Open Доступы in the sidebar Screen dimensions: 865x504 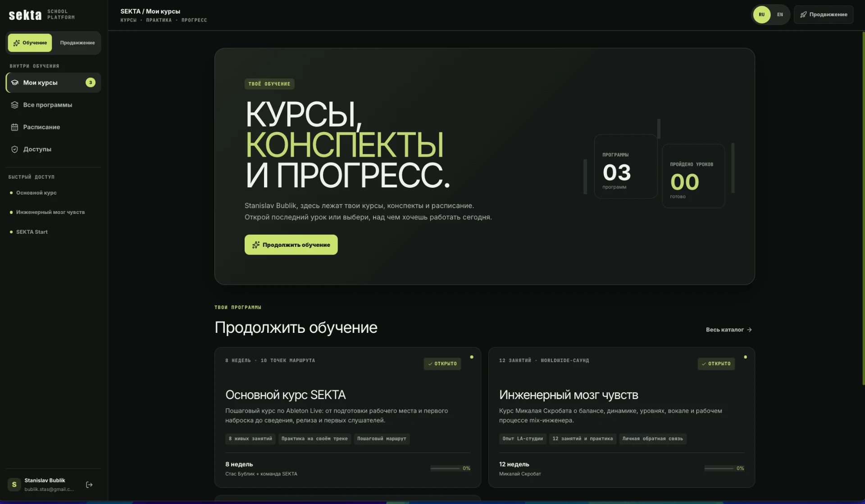(53, 149)
